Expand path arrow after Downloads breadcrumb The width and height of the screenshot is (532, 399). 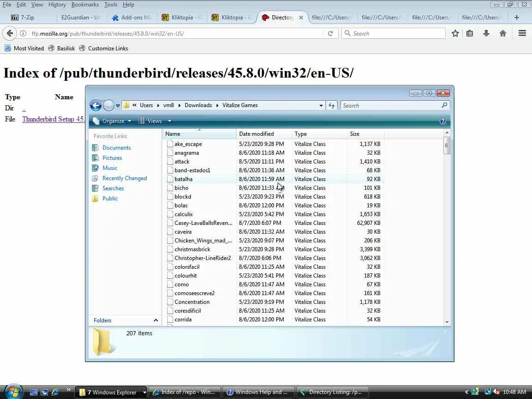coord(217,105)
